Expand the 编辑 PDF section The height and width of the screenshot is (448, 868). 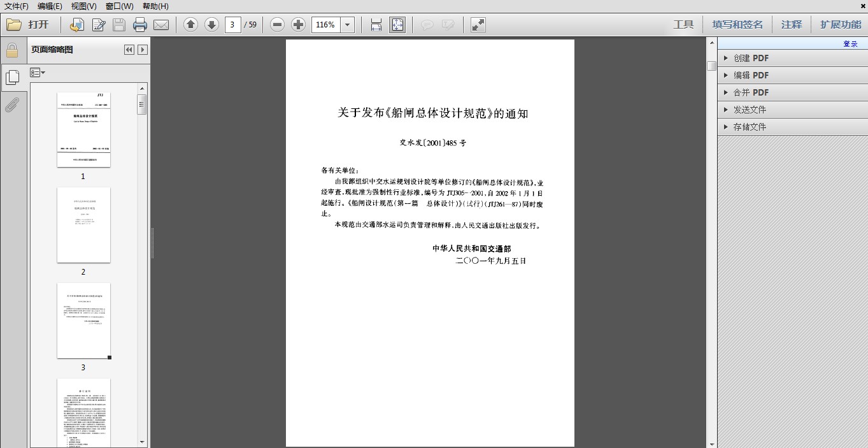(x=792, y=75)
